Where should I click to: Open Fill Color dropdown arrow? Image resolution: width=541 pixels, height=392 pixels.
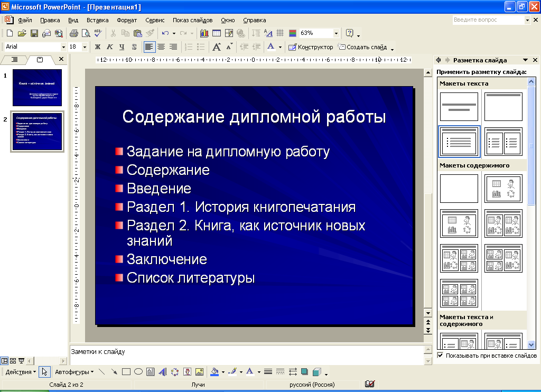(223, 372)
